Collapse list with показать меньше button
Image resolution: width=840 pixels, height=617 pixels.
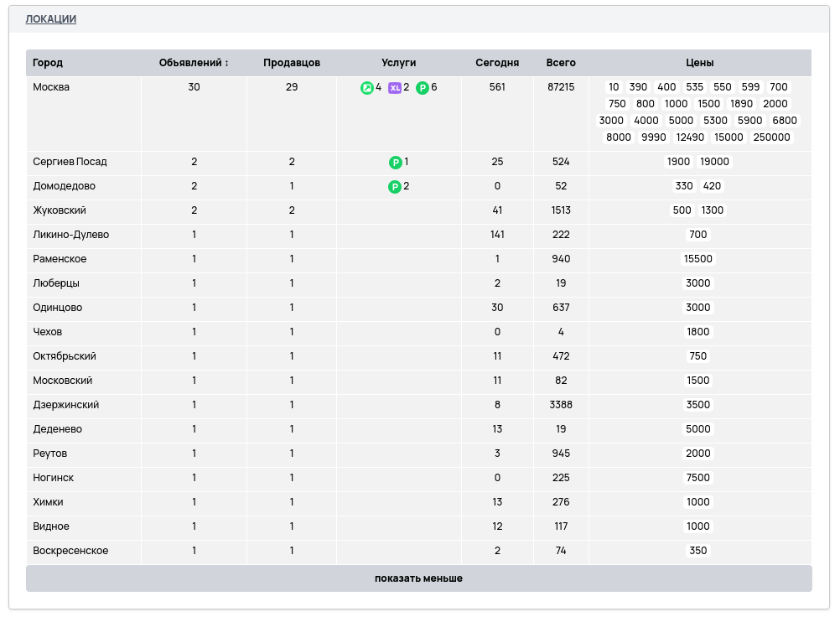tap(418, 578)
